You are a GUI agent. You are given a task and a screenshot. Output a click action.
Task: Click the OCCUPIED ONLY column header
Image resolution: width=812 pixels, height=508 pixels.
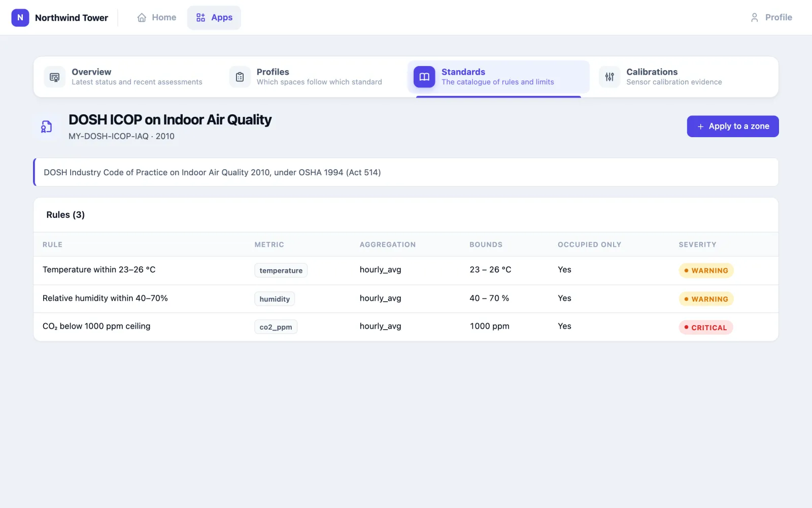tap(589, 244)
